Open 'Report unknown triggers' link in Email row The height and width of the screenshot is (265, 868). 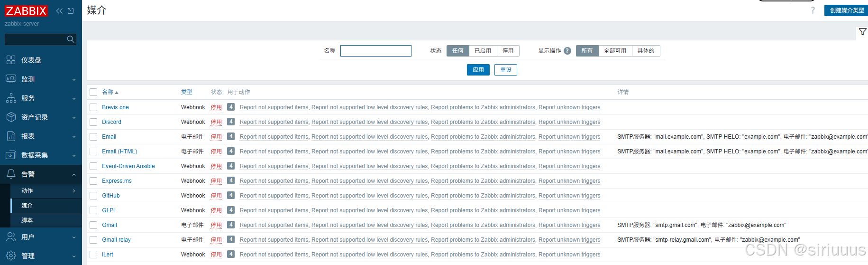569,137
